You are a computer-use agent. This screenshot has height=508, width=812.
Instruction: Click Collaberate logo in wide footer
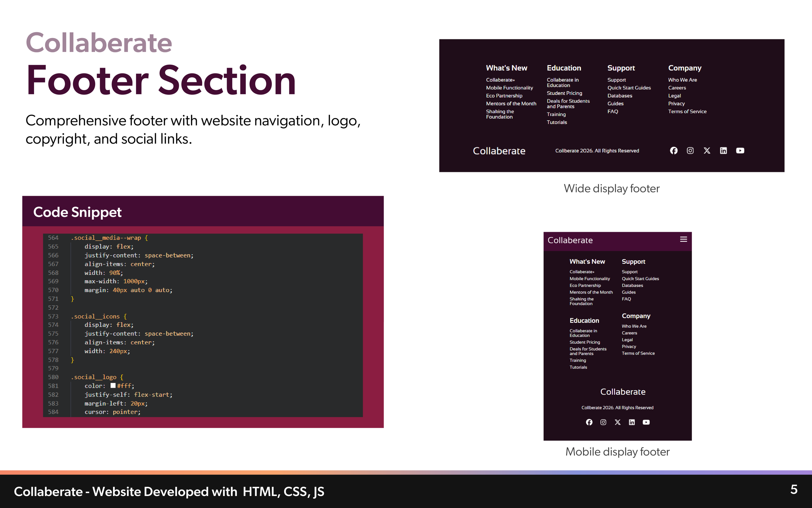pyautogui.click(x=499, y=151)
